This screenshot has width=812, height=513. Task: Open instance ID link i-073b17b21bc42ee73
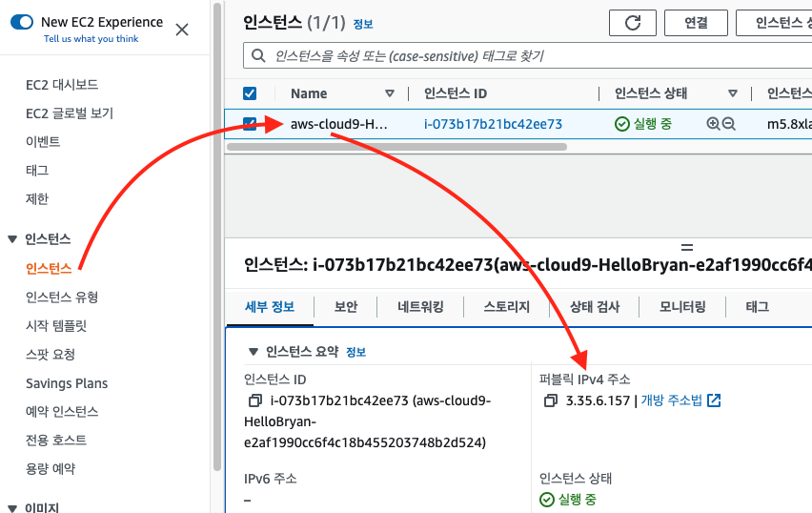click(493, 124)
